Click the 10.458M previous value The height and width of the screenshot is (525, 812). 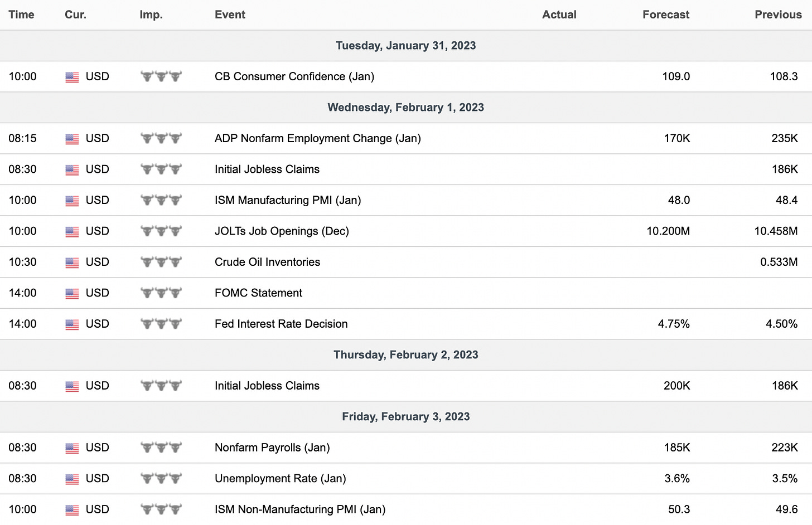point(776,231)
